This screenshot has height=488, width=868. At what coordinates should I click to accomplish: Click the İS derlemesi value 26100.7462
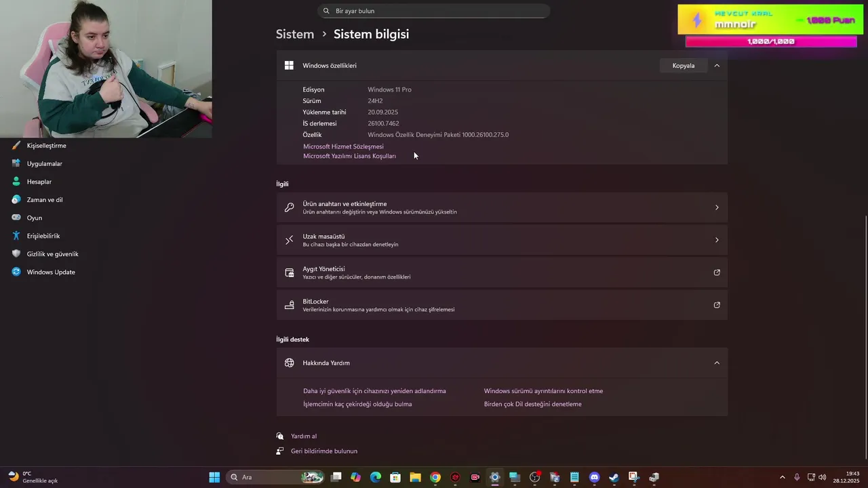383,123
